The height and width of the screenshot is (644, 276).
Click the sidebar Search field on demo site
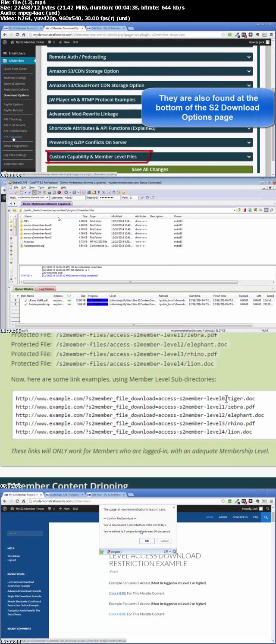[25, 533]
